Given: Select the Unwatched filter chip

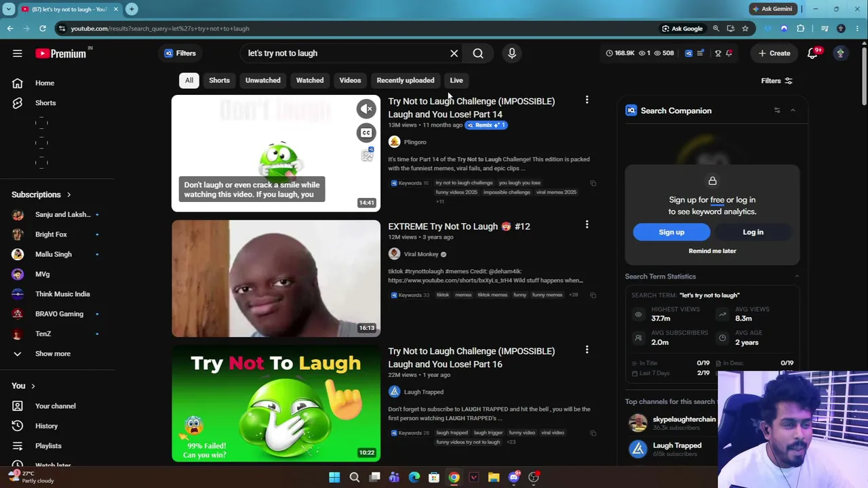Looking at the screenshot, I should tap(262, 81).
